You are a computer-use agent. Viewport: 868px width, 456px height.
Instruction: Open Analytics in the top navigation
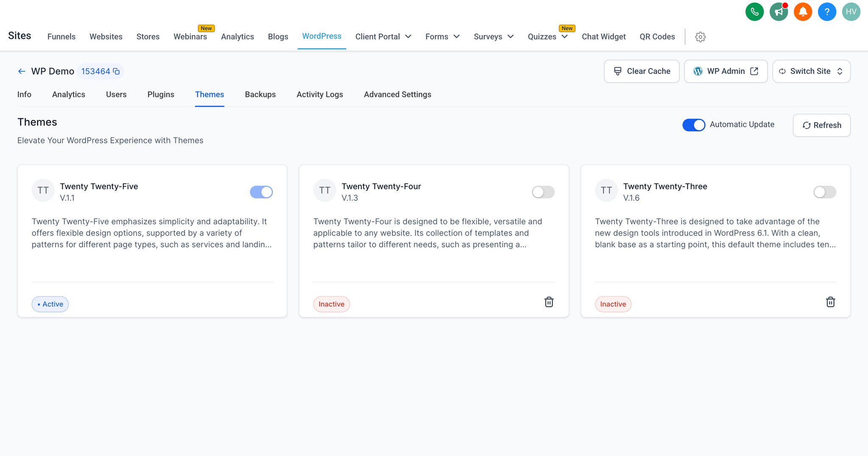pos(237,36)
